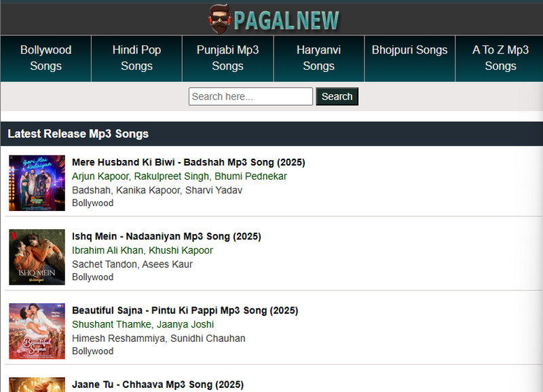
Task: Click 'Bollywood' label under Beautiful Sajna
Action: pyautogui.click(x=92, y=351)
